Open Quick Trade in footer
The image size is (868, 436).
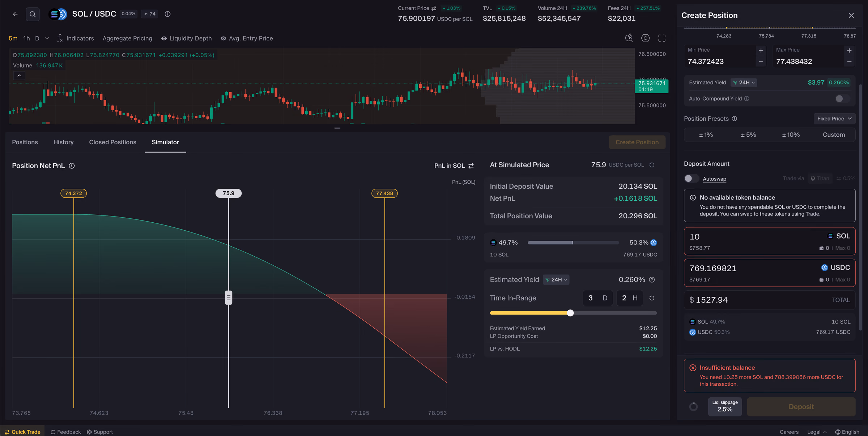click(x=22, y=432)
